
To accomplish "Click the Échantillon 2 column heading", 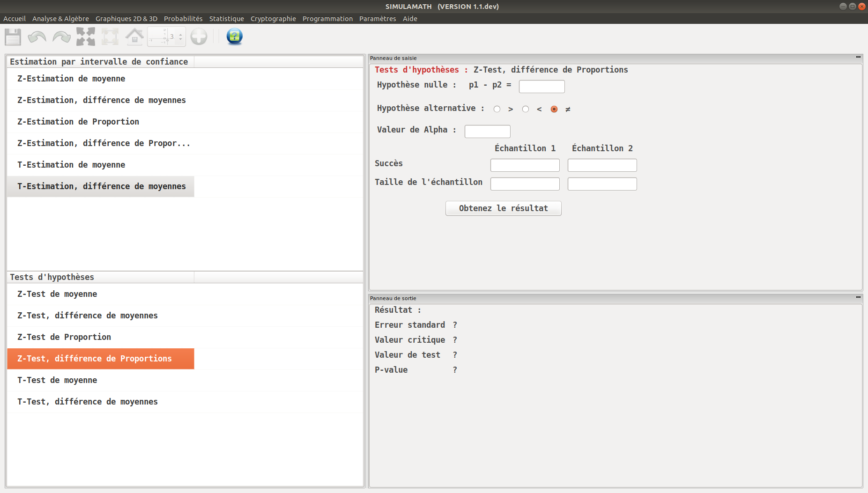I will pos(602,148).
